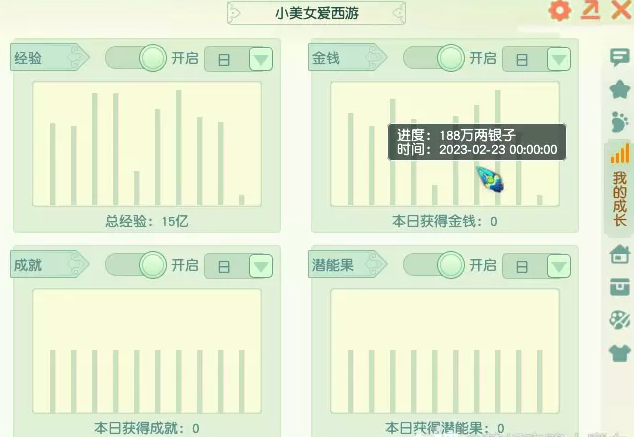Click the tooltip date 2023-02-23 00:00:00
The height and width of the screenshot is (437, 634).
click(498, 150)
